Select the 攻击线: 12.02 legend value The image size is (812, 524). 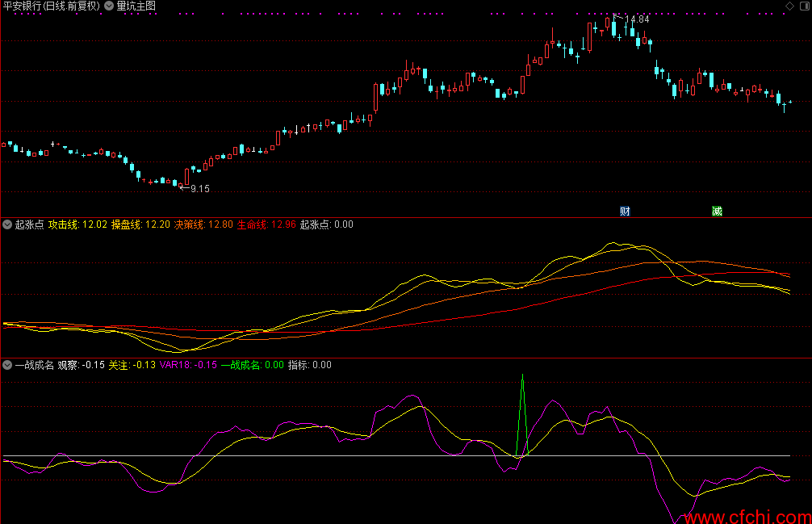coord(77,224)
